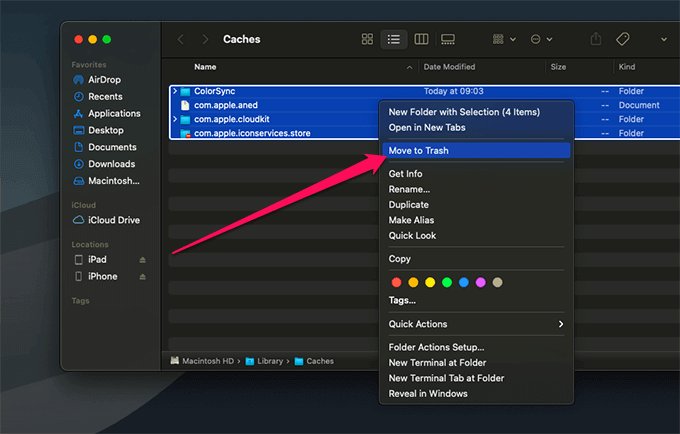Choose Copy from context menu
Viewport: 680px width, 434px height.
coord(476,259)
